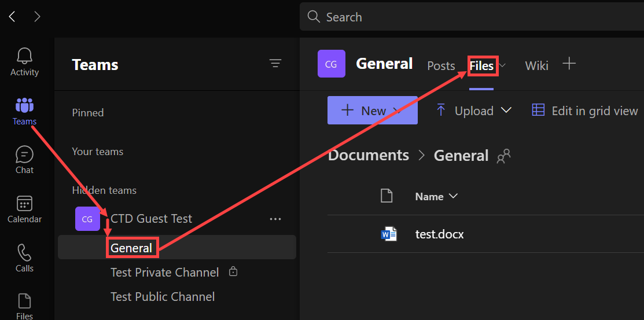Go back with the left arrow

pyautogui.click(x=12, y=16)
